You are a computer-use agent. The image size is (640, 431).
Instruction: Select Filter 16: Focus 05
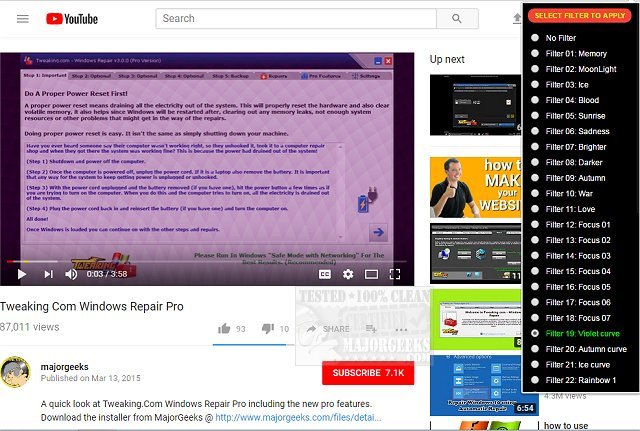pos(571,287)
